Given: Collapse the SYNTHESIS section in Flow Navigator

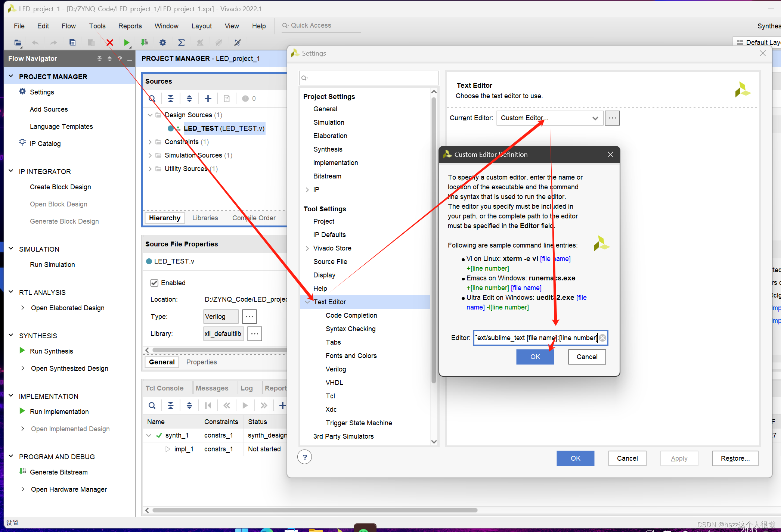Looking at the screenshot, I should coord(11,335).
